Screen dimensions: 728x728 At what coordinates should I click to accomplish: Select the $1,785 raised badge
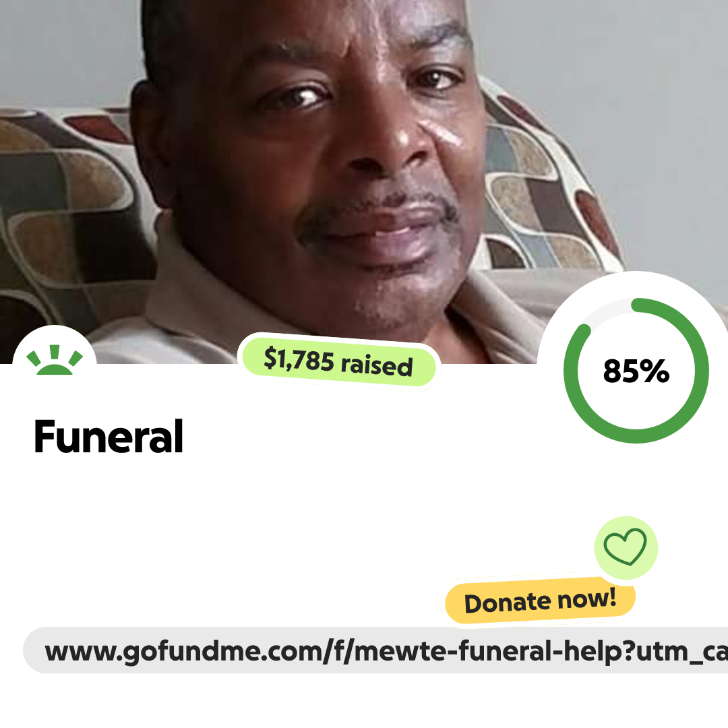pos(338,361)
